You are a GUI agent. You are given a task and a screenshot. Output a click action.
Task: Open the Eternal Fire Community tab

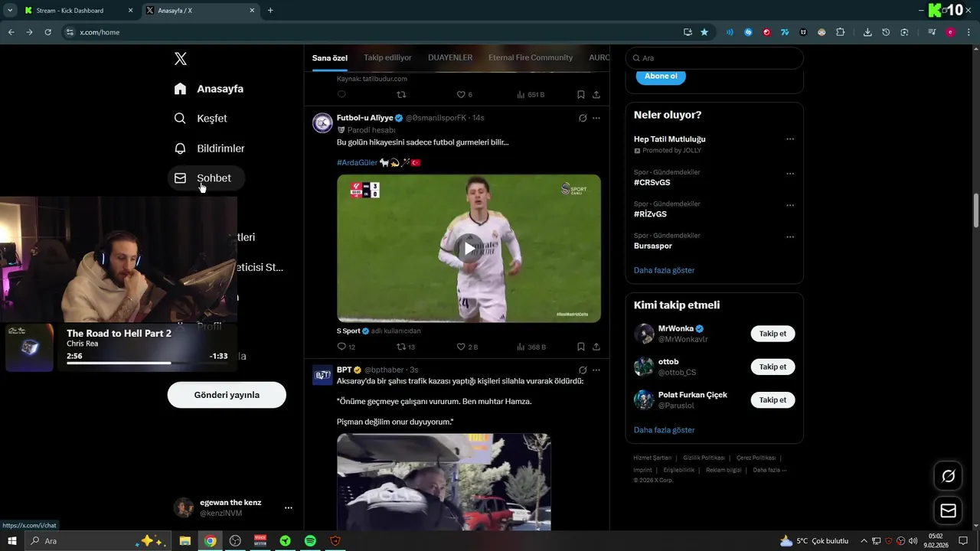531,57
